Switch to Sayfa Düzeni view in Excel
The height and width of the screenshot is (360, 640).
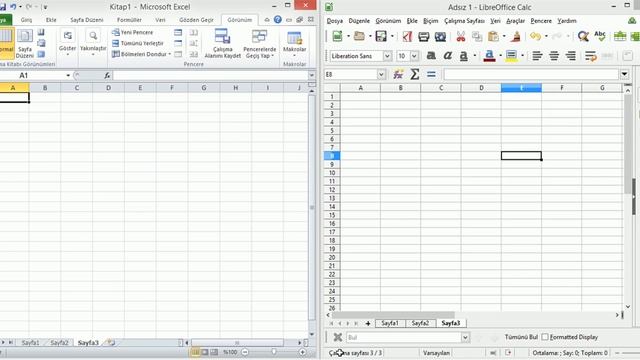click(x=25, y=44)
